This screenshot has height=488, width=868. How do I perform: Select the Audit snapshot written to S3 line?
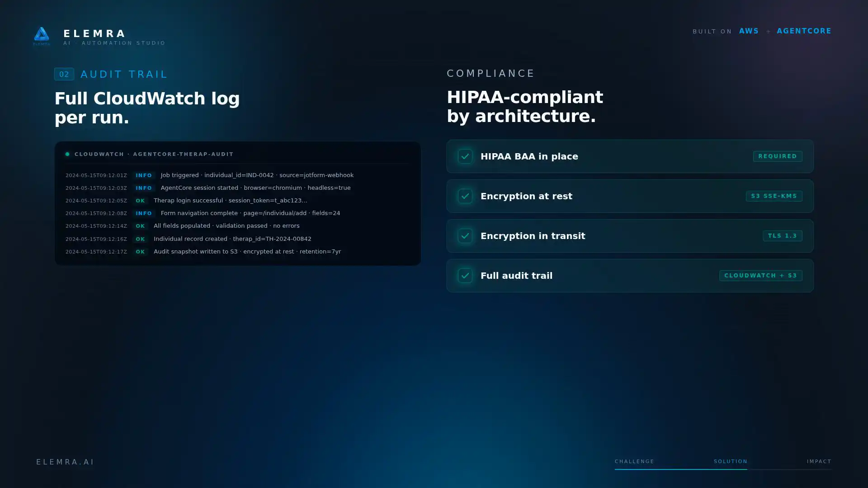(x=237, y=252)
